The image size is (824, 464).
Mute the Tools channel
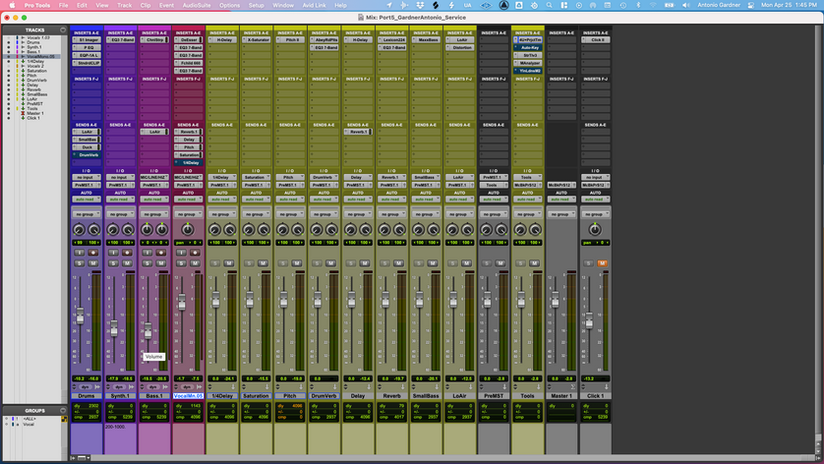[x=534, y=263]
